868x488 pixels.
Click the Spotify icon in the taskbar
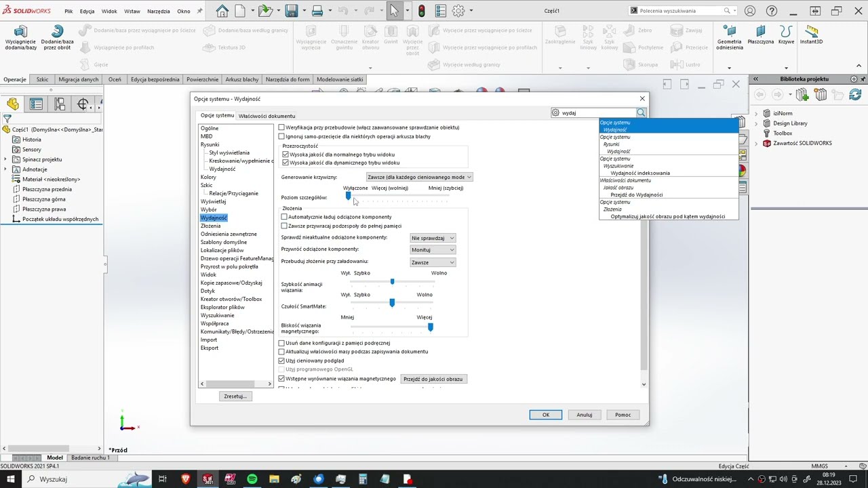click(x=252, y=479)
